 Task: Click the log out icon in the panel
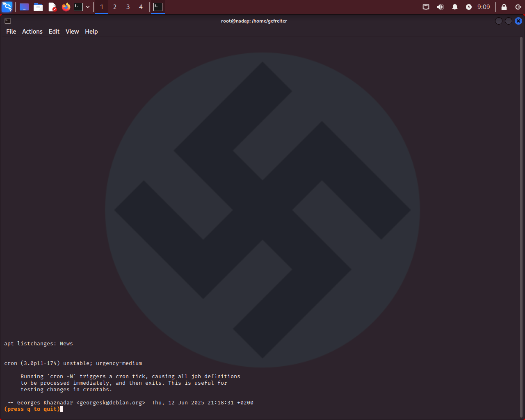(518, 7)
